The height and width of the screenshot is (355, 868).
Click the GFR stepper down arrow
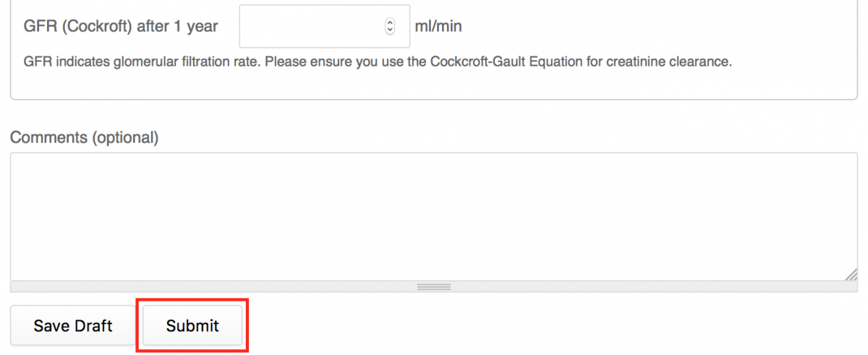coord(391,30)
